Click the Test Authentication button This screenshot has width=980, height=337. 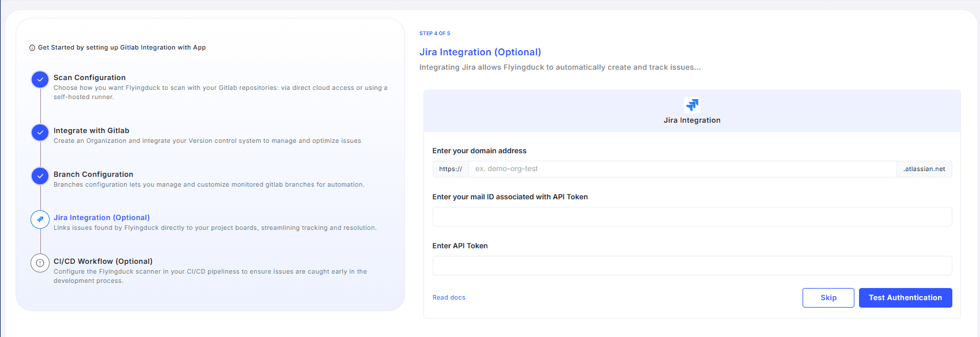(905, 298)
